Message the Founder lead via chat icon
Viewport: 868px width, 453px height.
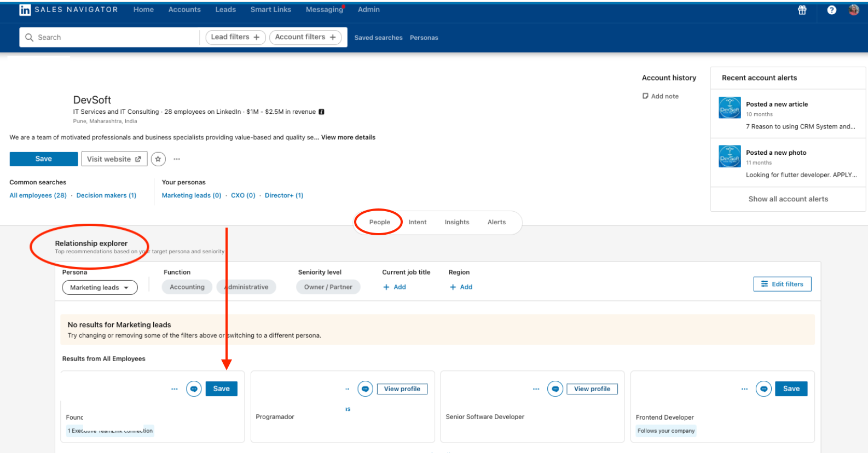(194, 389)
